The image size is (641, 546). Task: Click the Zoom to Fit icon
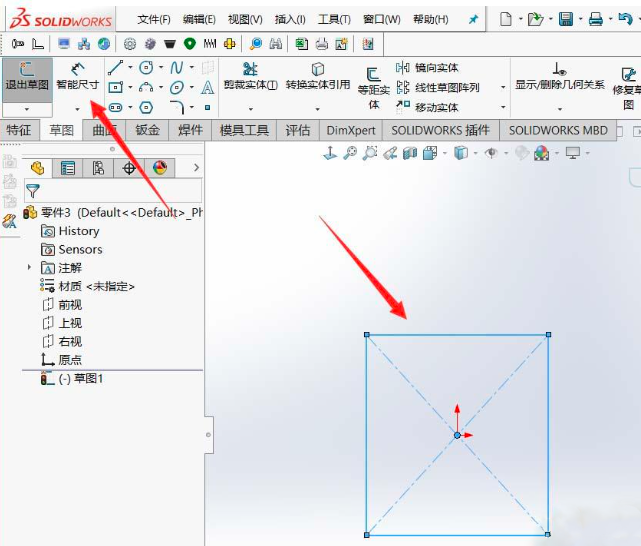(350, 153)
